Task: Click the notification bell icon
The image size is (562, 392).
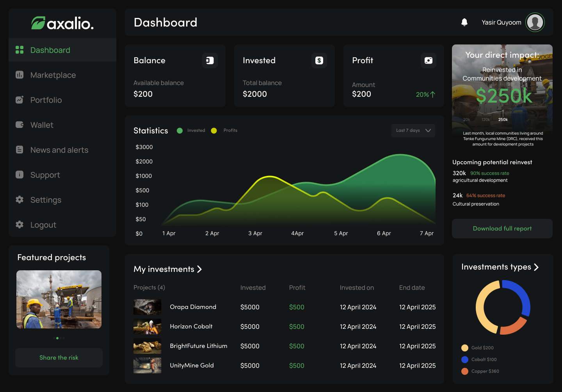Action: [464, 22]
